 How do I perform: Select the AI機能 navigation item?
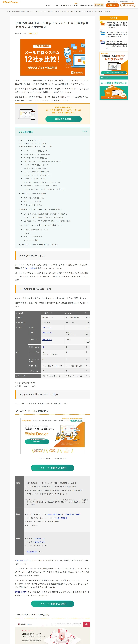[76, 5]
